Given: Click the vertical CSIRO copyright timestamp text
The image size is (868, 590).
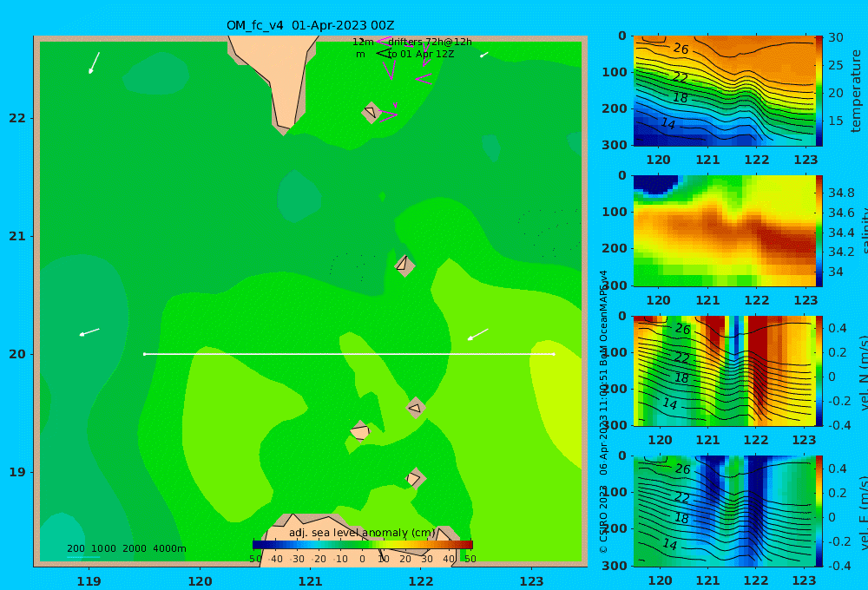Looking at the screenshot, I should tap(603, 412).
